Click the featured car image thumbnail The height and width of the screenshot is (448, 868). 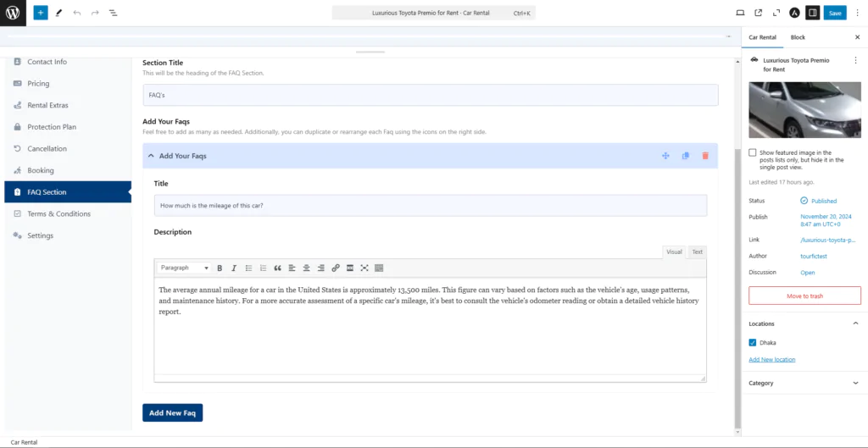pos(804,109)
